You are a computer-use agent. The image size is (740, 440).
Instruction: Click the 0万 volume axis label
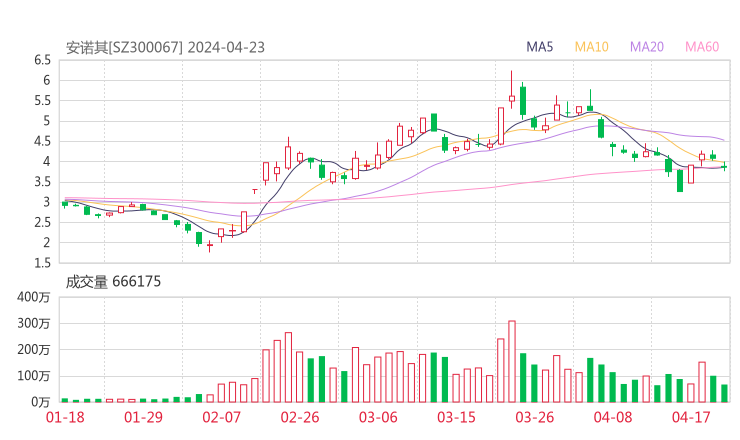[41, 402]
